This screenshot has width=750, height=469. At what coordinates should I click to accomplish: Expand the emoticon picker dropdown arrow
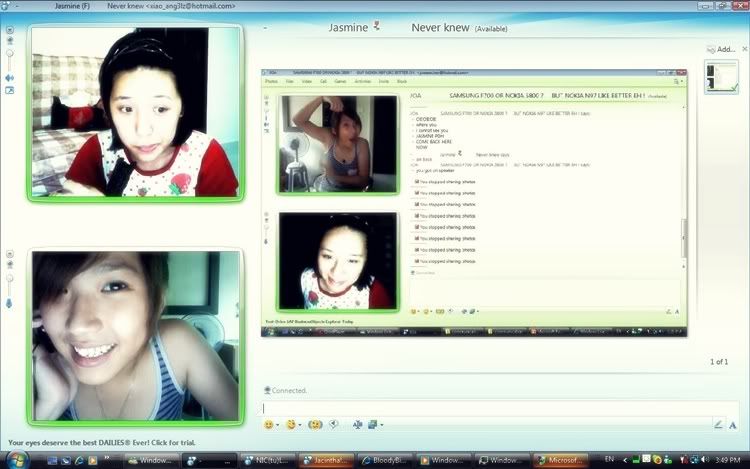pyautogui.click(x=278, y=425)
